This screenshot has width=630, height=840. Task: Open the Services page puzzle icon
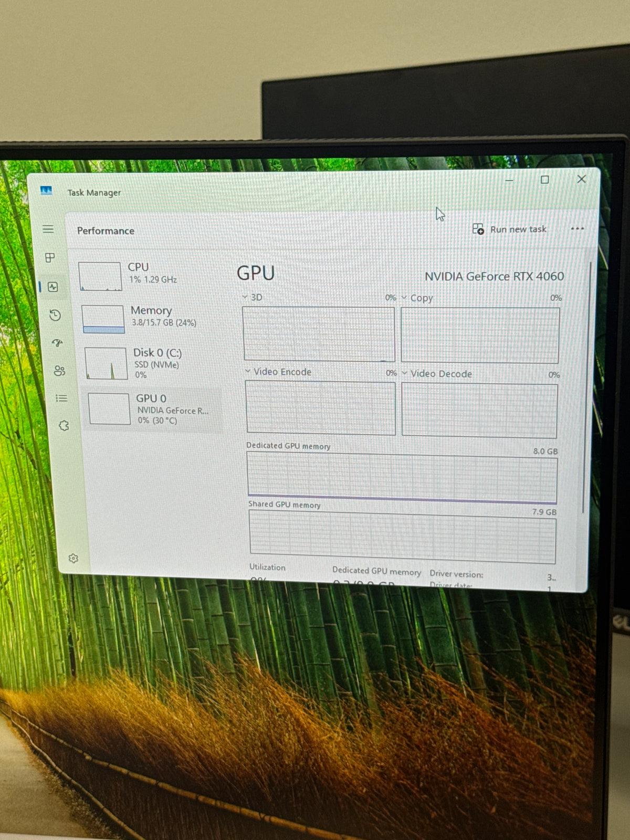tap(64, 425)
